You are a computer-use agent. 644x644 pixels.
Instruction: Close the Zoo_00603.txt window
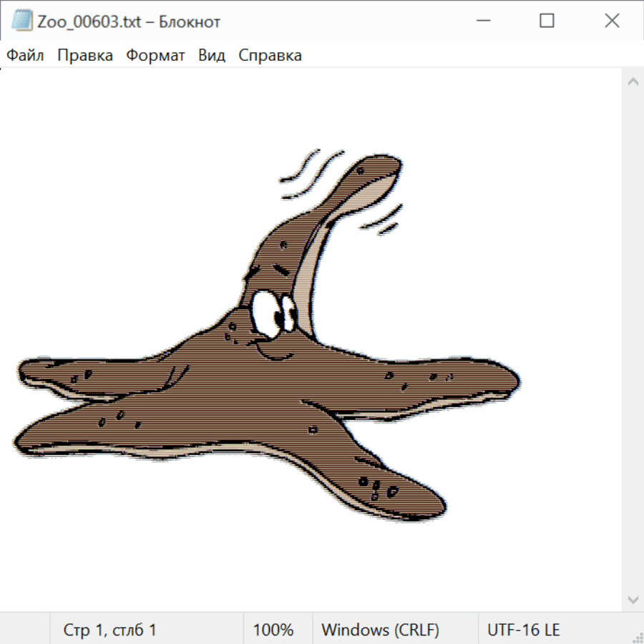[x=612, y=21]
